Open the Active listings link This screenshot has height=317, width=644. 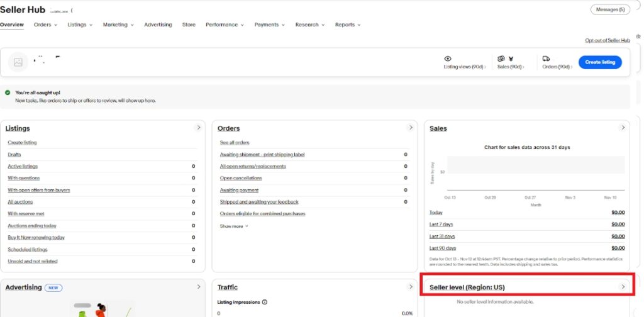[23, 166]
